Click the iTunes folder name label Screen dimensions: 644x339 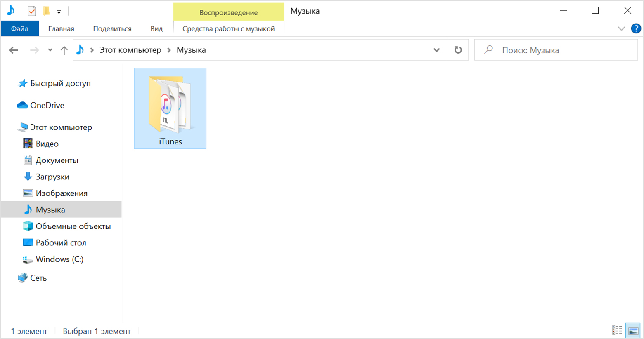[x=170, y=141]
